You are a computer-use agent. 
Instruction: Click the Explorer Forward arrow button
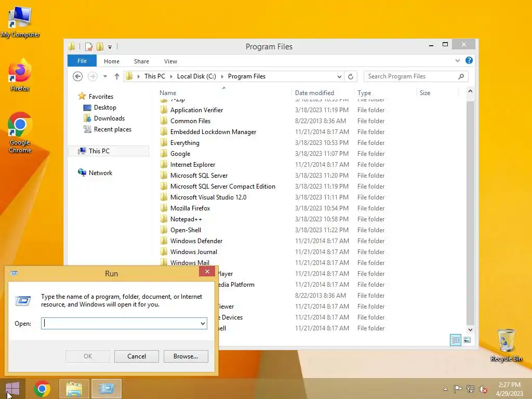click(92, 76)
